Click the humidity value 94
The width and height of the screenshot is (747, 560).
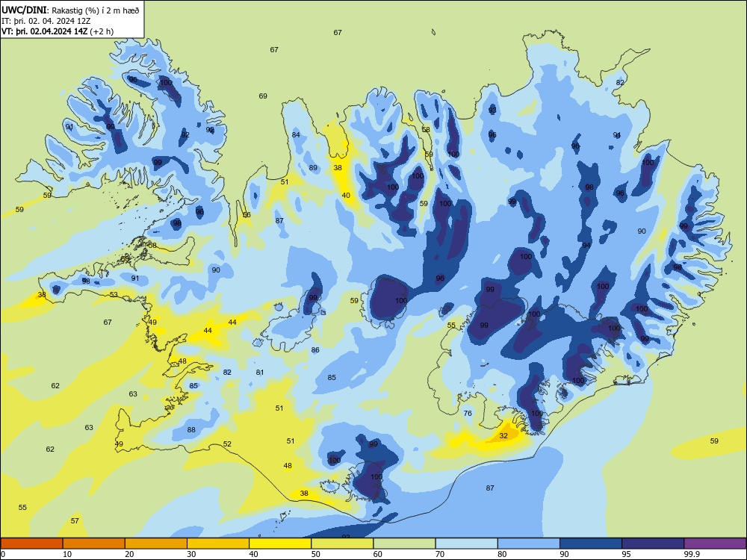click(586, 245)
